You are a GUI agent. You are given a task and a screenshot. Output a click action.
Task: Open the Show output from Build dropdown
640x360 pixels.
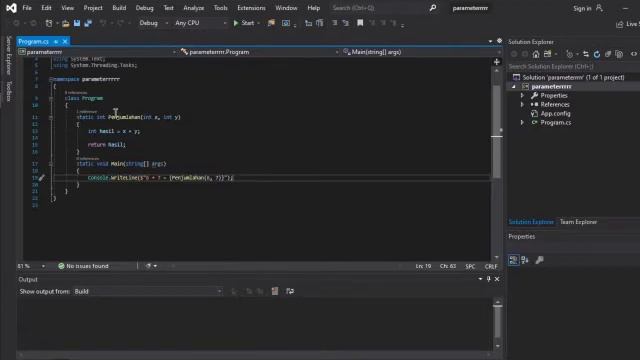148,291
